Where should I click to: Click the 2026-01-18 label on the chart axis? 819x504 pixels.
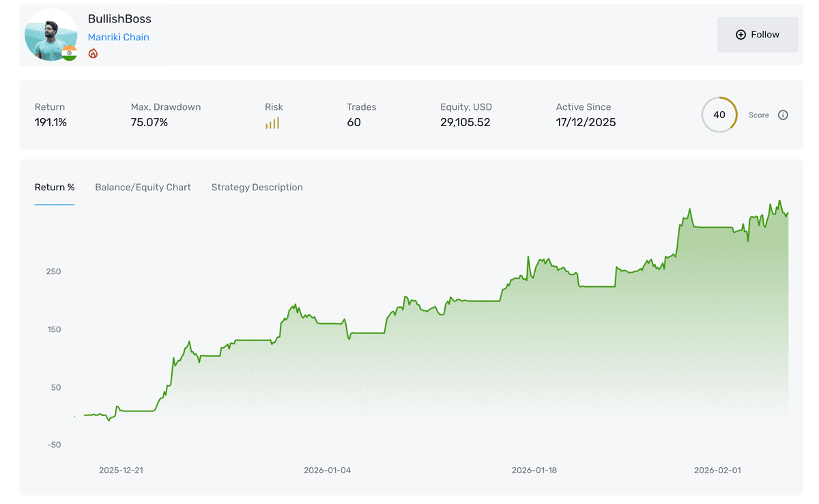pos(534,470)
